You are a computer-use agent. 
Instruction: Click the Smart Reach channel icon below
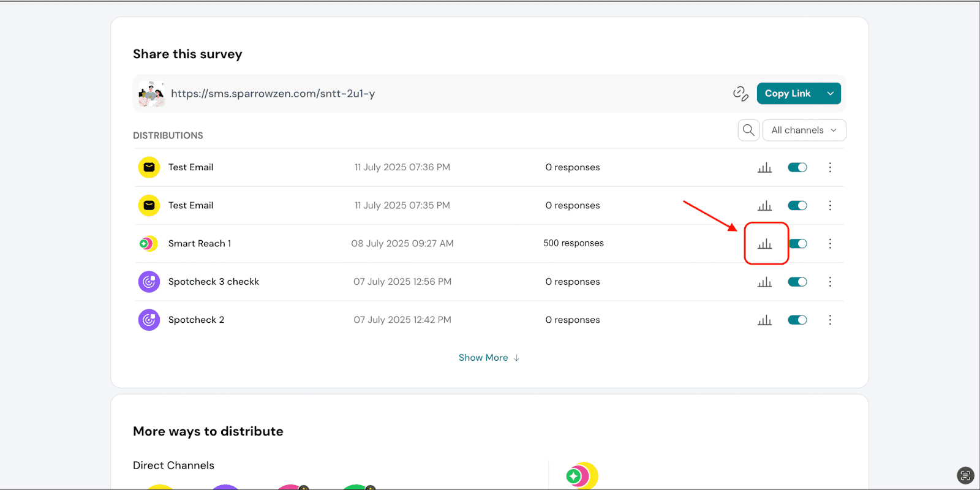tap(581, 476)
